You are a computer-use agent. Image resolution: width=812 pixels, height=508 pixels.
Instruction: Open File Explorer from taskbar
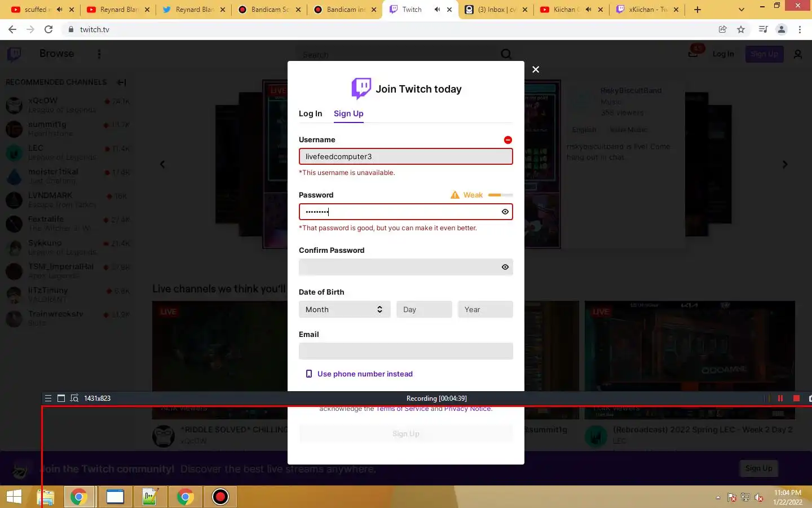coord(46,497)
